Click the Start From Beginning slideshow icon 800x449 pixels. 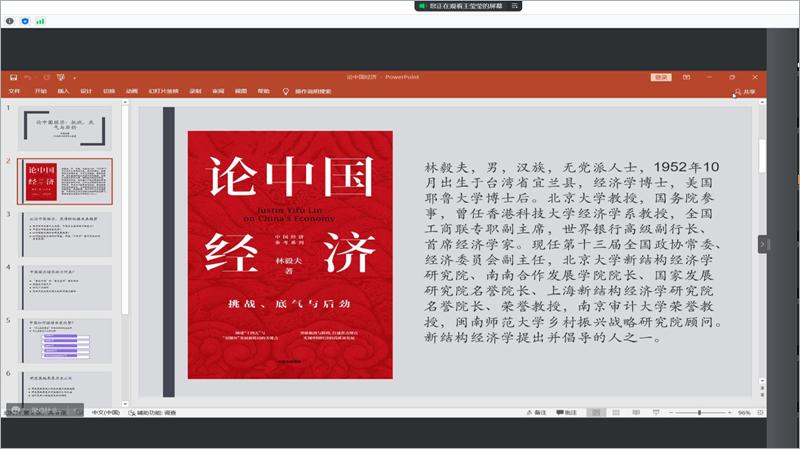coord(62,77)
